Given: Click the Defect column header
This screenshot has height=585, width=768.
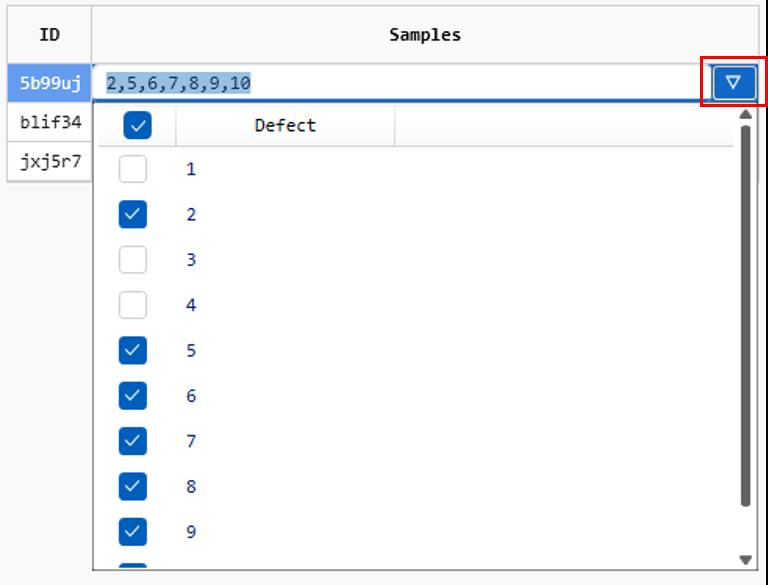Looking at the screenshot, I should pyautogui.click(x=285, y=126).
